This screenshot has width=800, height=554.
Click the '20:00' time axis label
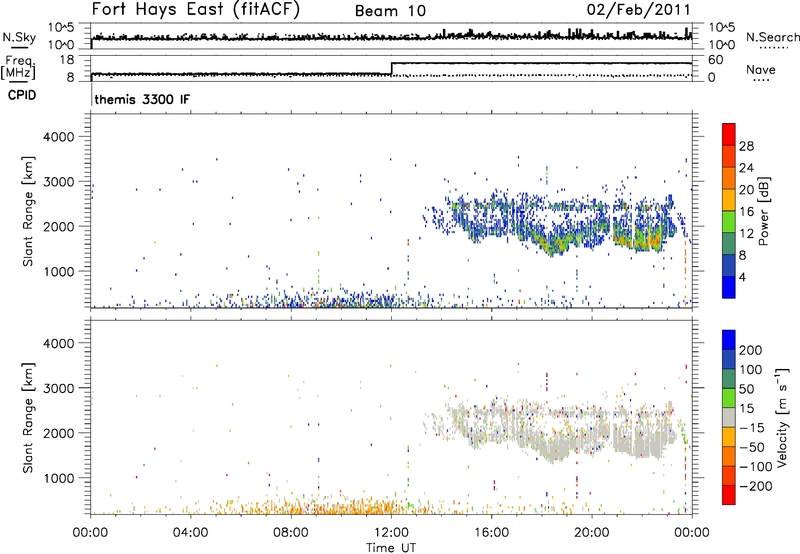tap(592, 533)
